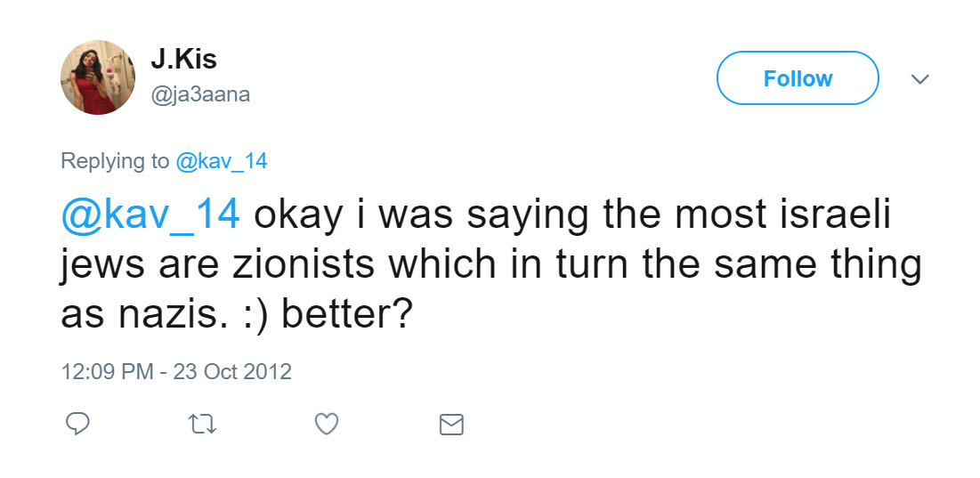Open the J.Kis profile picture
This screenshot has height=478, width=980.
pyautogui.click(x=98, y=77)
